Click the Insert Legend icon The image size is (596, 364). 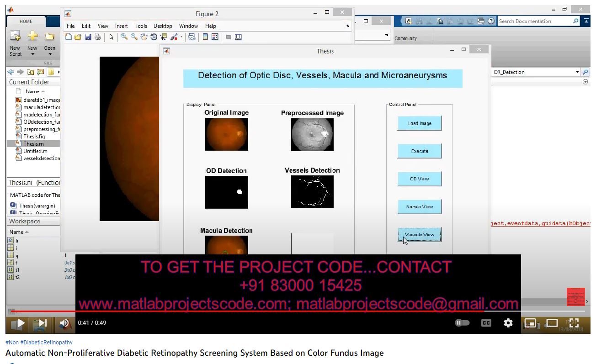coord(214,37)
